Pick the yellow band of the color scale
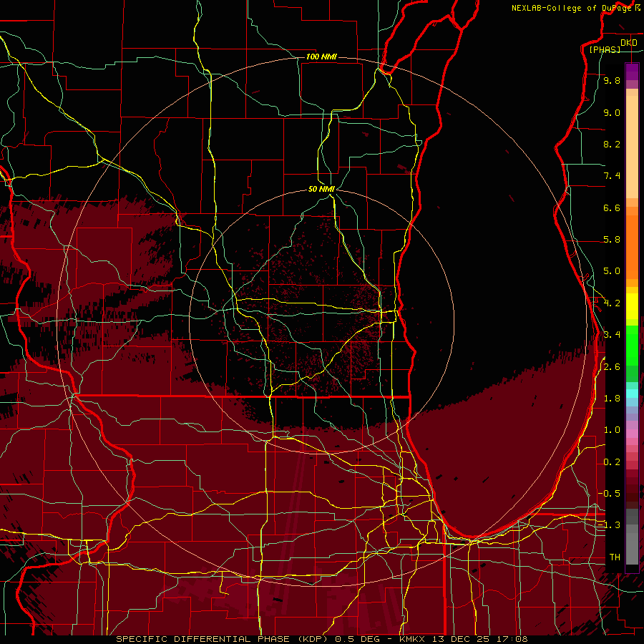Screen dimensions: 644x644 (x=632, y=306)
